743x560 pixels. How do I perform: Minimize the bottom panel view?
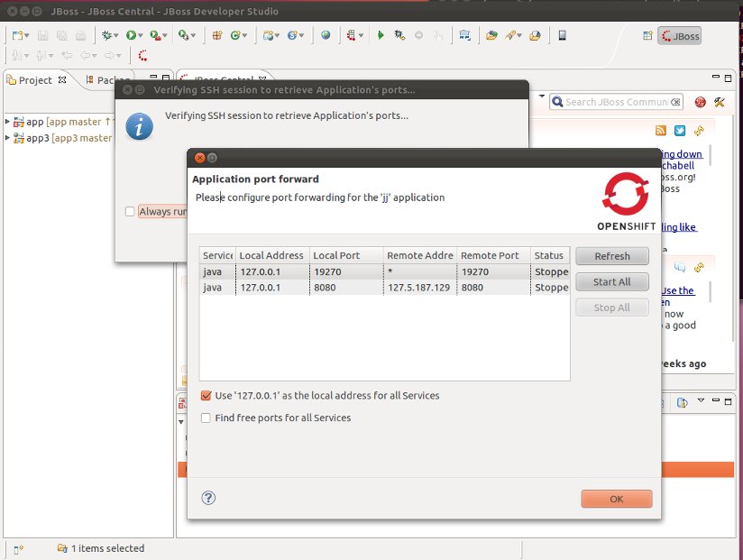tap(716, 400)
